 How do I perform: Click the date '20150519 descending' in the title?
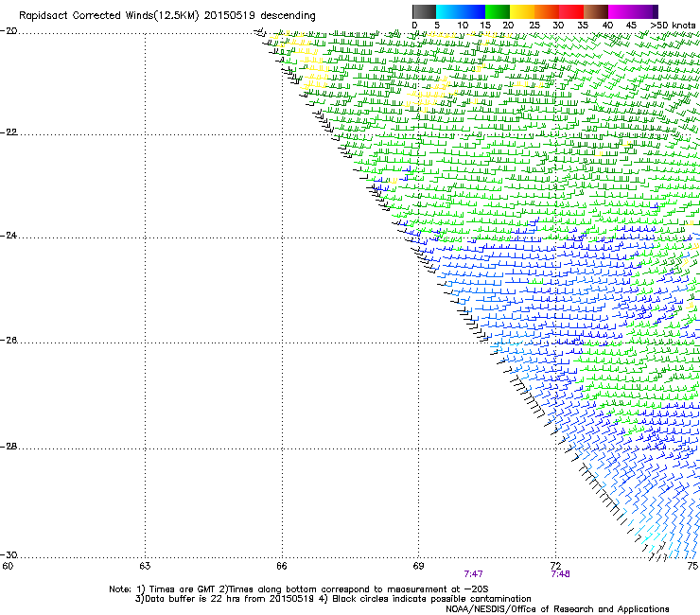point(260,16)
